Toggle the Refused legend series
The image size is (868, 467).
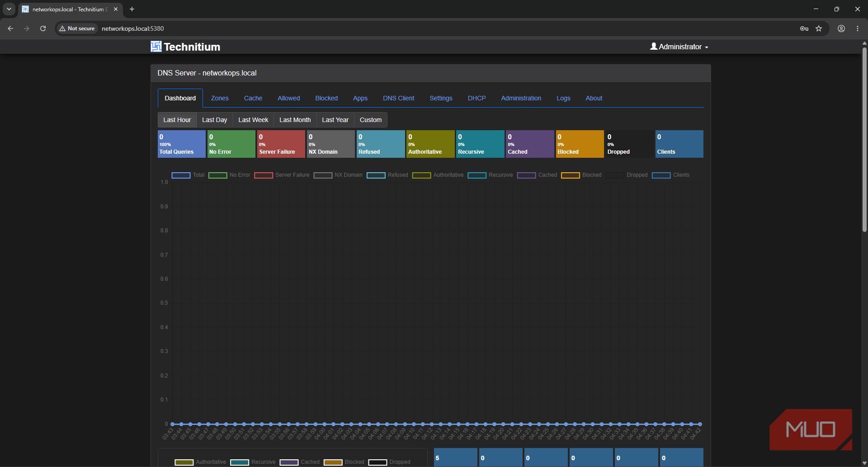point(387,175)
